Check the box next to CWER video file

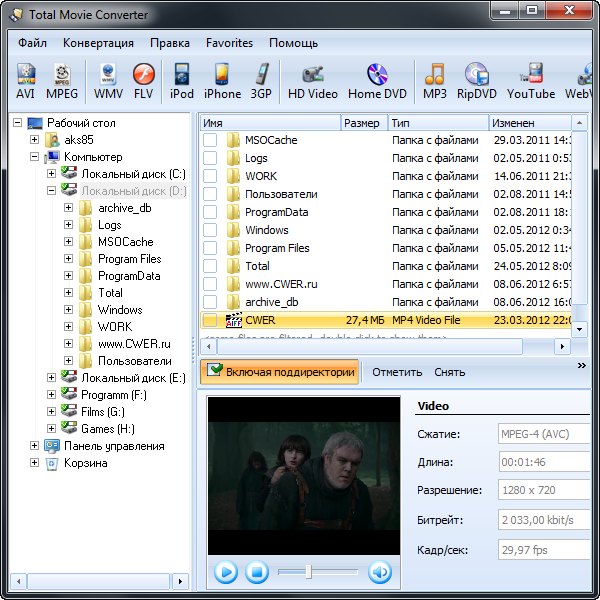210,320
